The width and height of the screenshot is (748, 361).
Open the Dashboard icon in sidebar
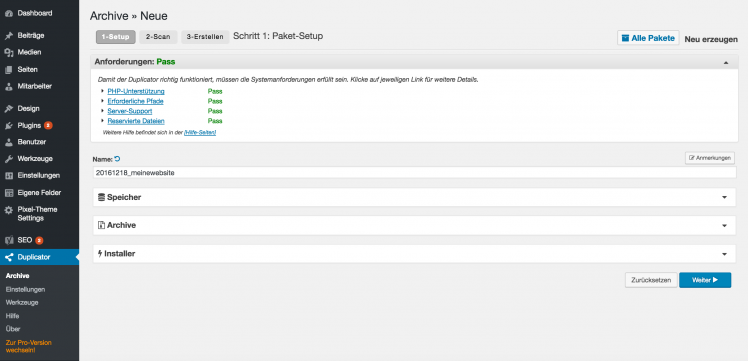[8, 13]
